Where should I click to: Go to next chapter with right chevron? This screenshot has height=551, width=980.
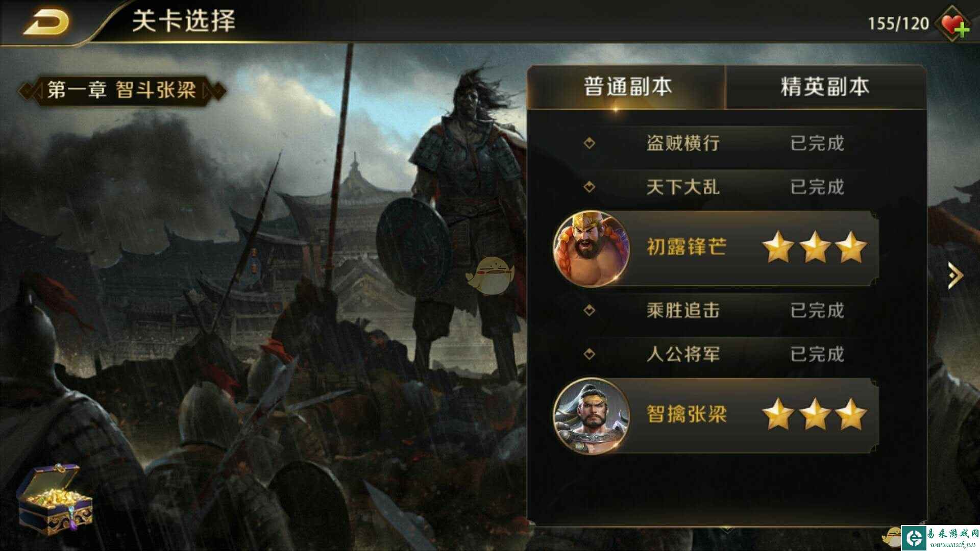pyautogui.click(x=954, y=276)
